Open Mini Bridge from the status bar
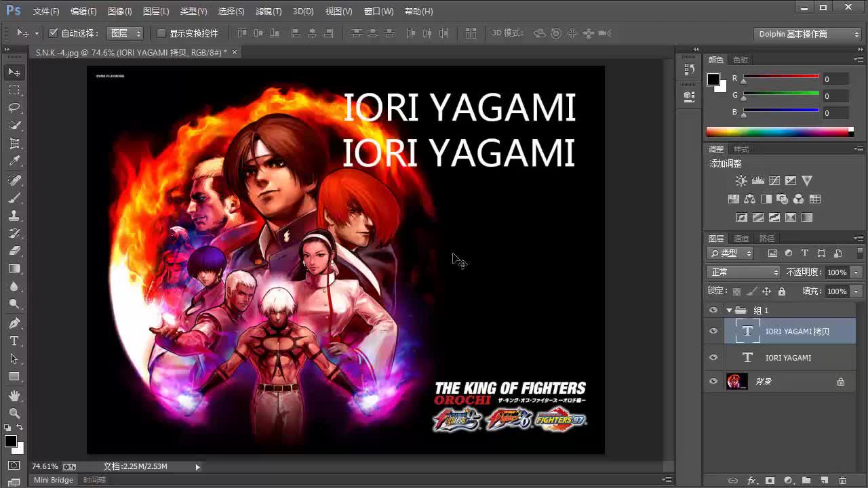 pos(53,480)
